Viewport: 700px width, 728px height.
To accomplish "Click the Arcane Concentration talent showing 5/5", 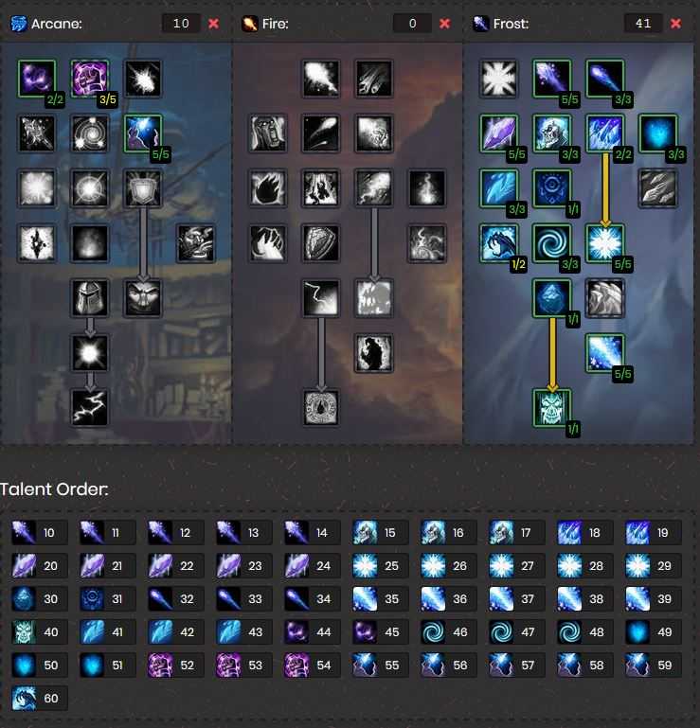I will point(143,133).
